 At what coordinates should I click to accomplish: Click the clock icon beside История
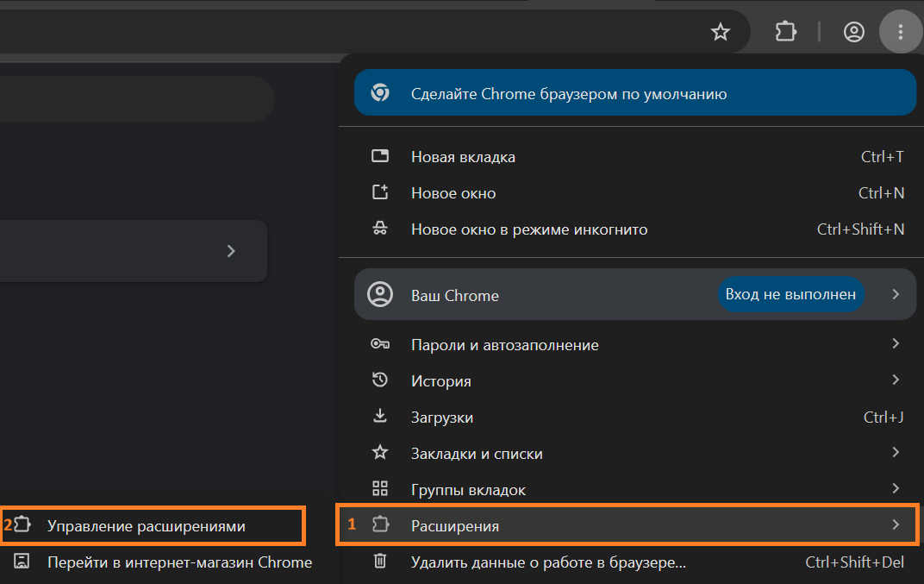(x=380, y=380)
